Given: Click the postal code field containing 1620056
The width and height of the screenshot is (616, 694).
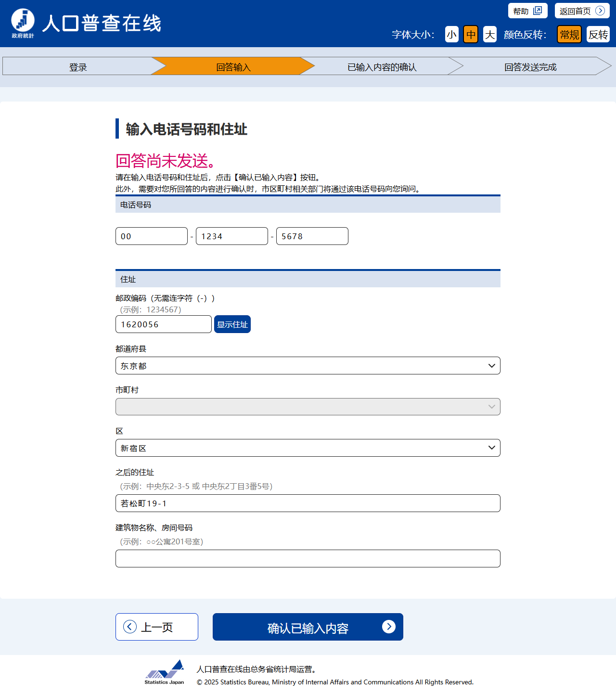Looking at the screenshot, I should [x=163, y=324].
